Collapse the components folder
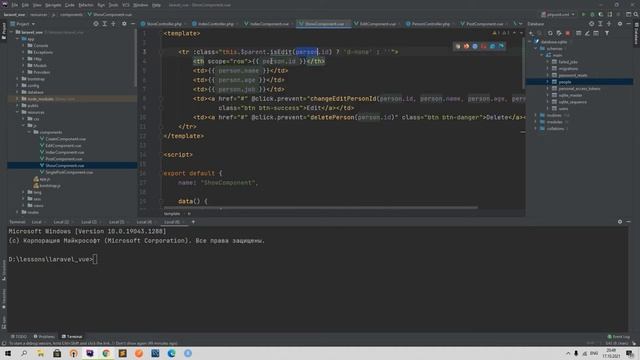The image size is (640, 360). tap(30, 132)
